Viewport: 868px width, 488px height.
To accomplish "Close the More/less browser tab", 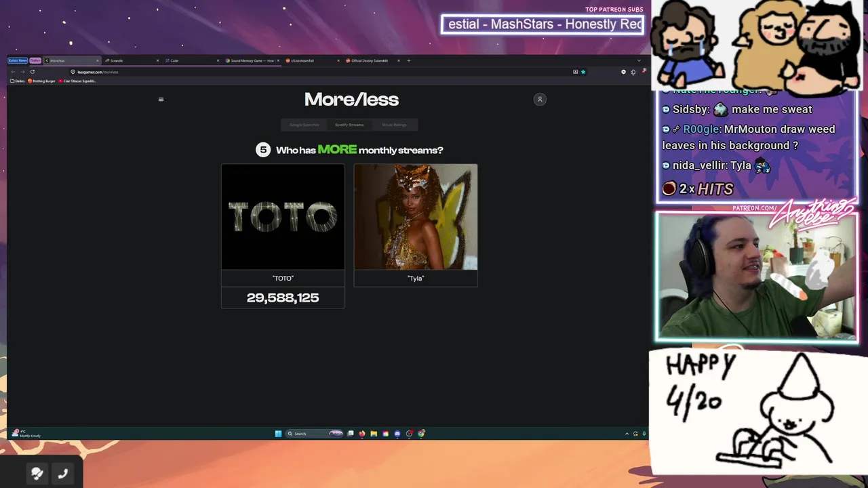I will 97,60.
